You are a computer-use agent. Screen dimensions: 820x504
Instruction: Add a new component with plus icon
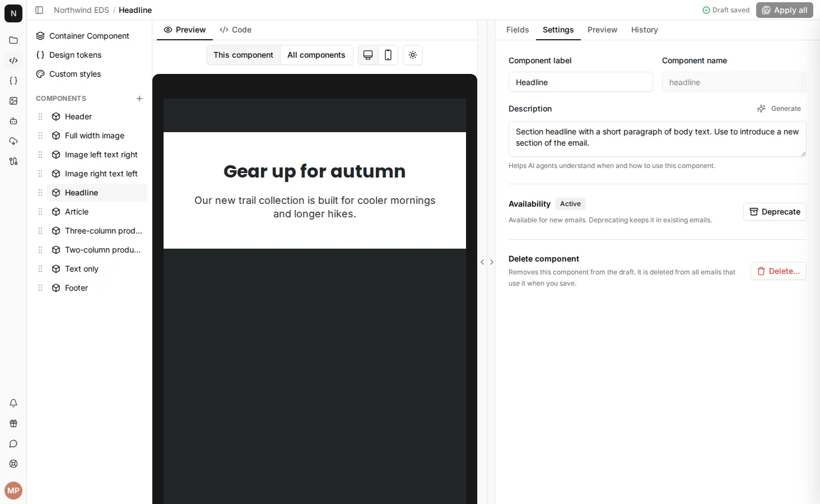point(139,99)
